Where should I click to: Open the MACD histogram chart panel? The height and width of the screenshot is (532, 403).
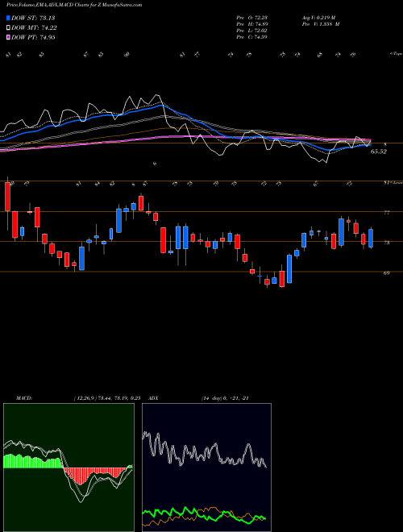point(69,468)
